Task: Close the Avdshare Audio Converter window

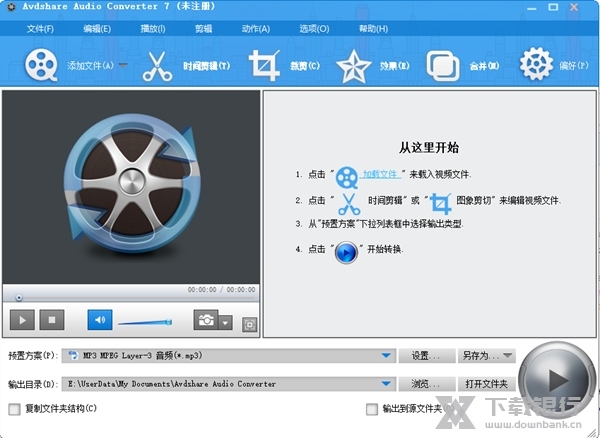Action: coord(574,7)
